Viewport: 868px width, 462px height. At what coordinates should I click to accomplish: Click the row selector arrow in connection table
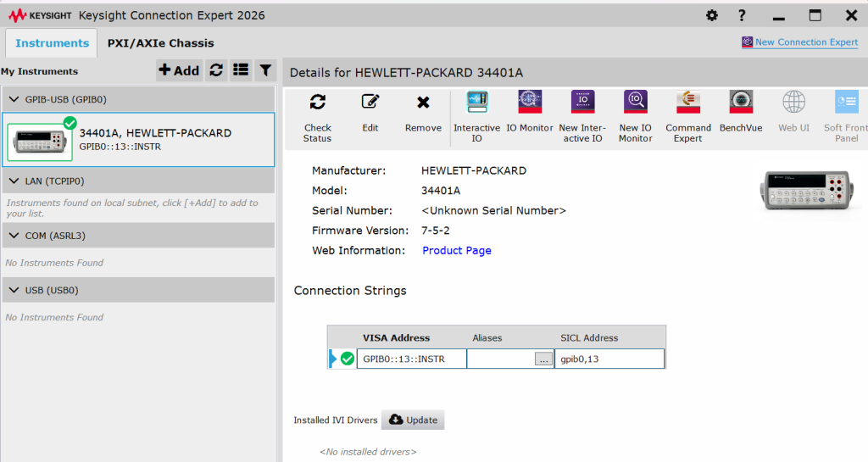pos(332,359)
